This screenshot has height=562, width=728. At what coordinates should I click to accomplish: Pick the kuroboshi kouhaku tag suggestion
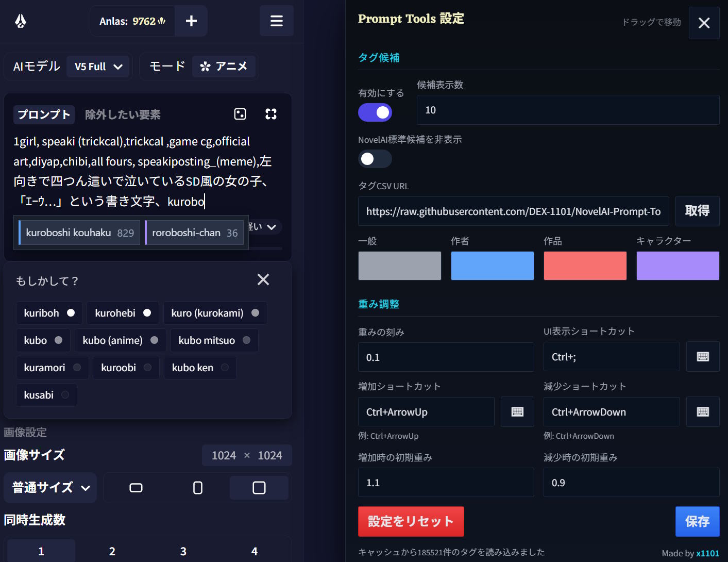[x=79, y=233]
